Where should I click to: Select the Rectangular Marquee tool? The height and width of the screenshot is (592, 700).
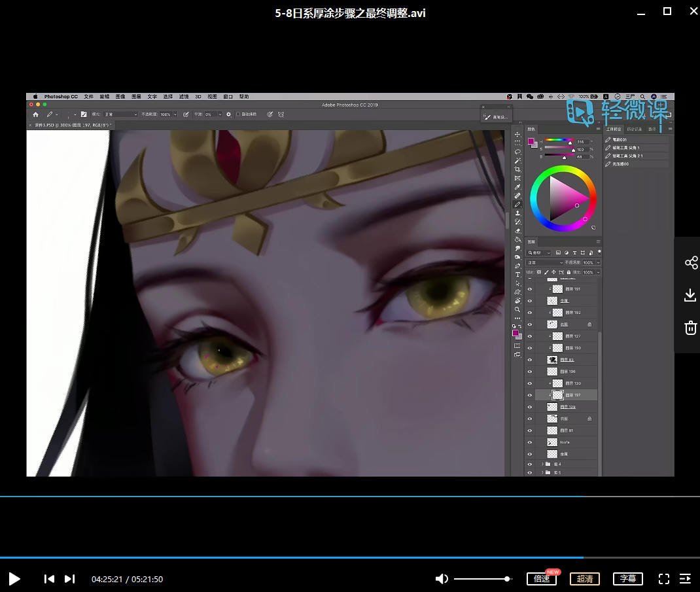[x=517, y=143]
